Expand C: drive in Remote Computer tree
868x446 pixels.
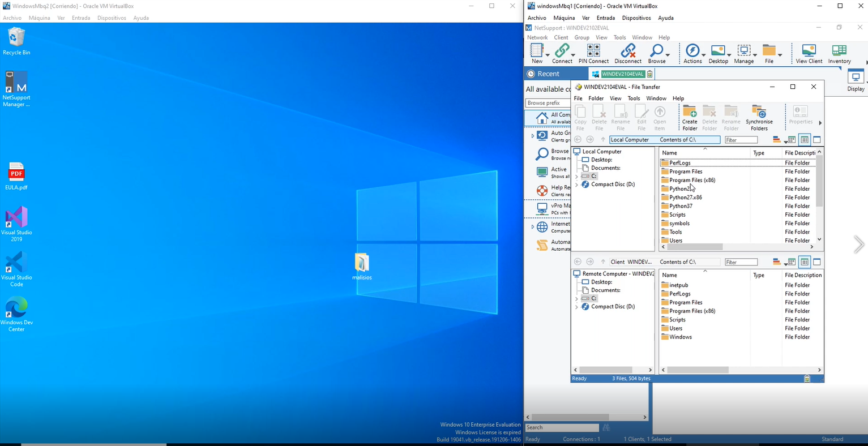576,298
